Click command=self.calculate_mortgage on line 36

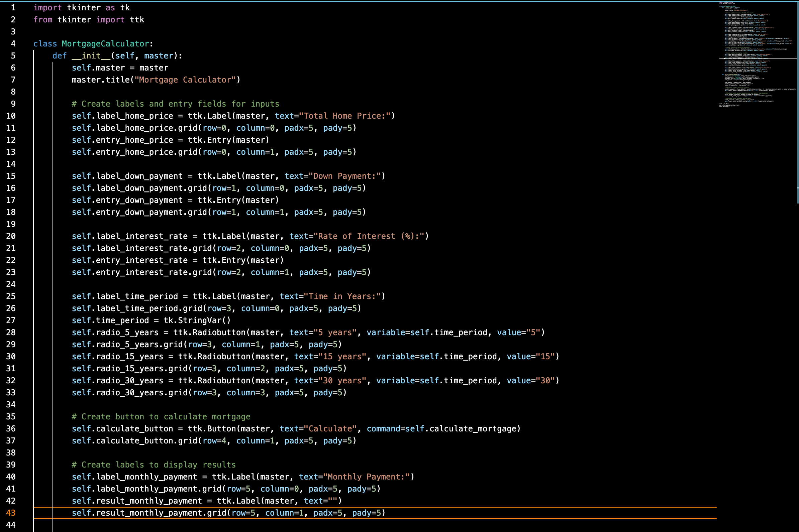[x=441, y=428]
